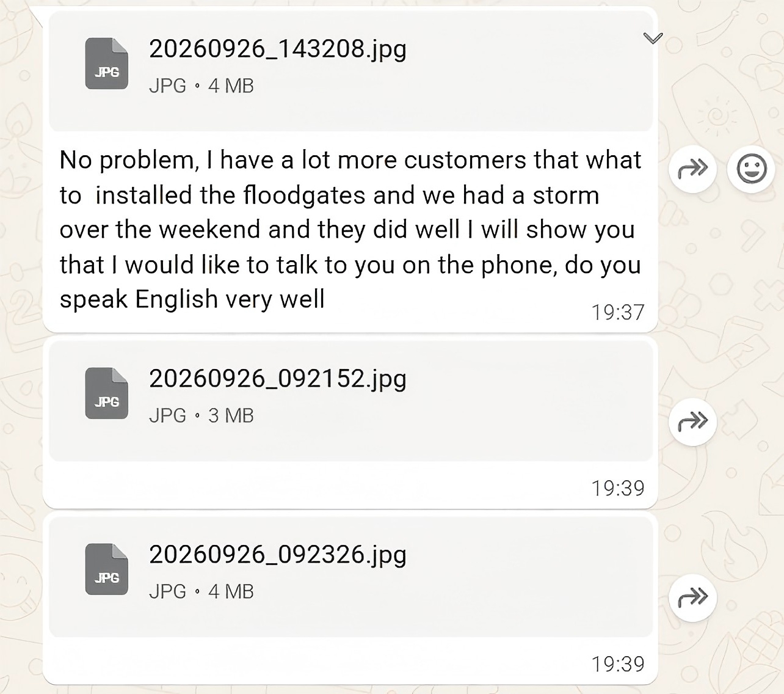React with emoji to the text message
The image size is (784, 694).
coord(751,169)
